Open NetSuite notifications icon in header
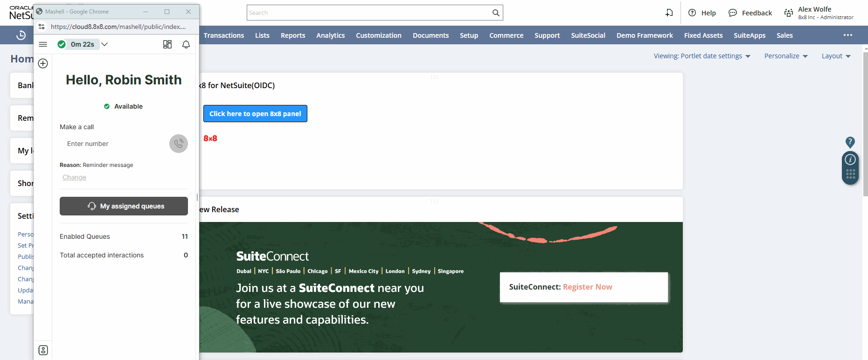The image size is (868, 360). tap(669, 13)
